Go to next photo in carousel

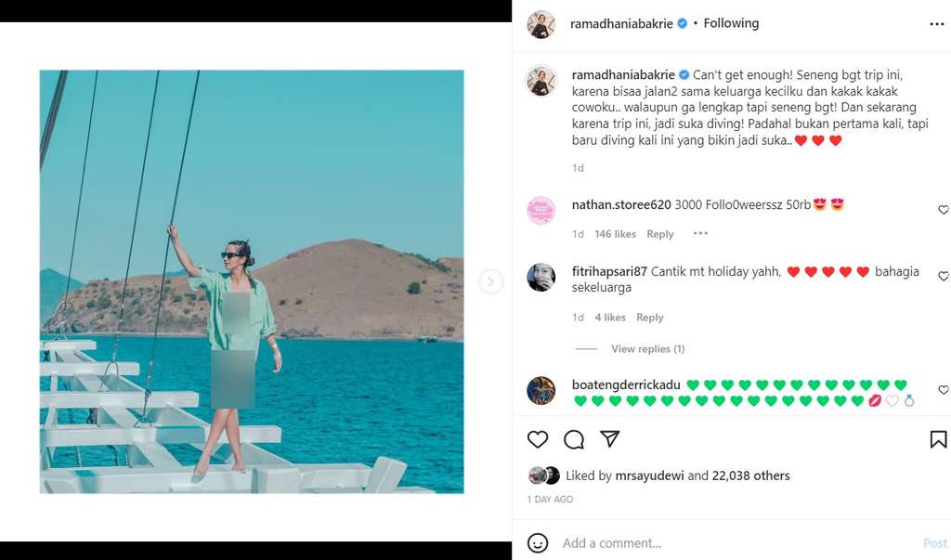[490, 281]
